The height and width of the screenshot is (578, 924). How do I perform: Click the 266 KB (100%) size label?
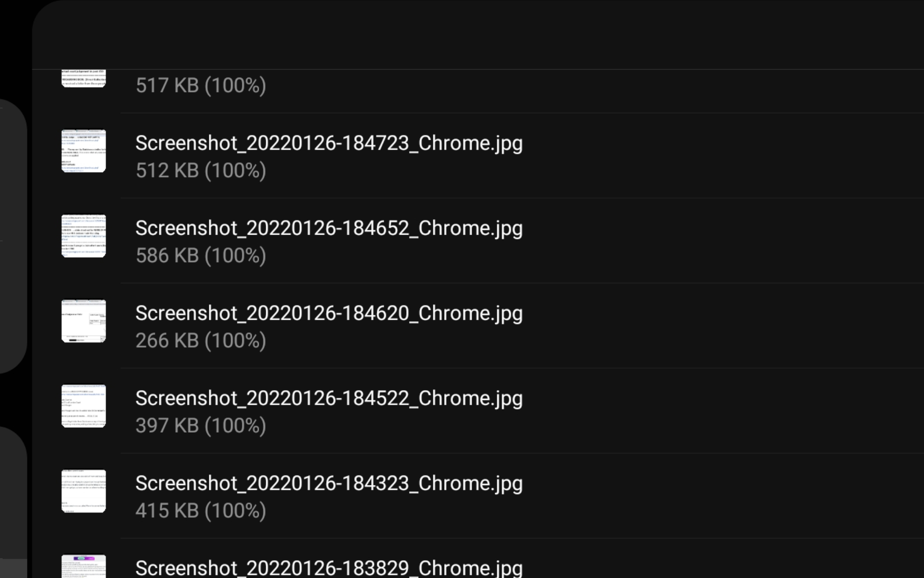pyautogui.click(x=201, y=341)
